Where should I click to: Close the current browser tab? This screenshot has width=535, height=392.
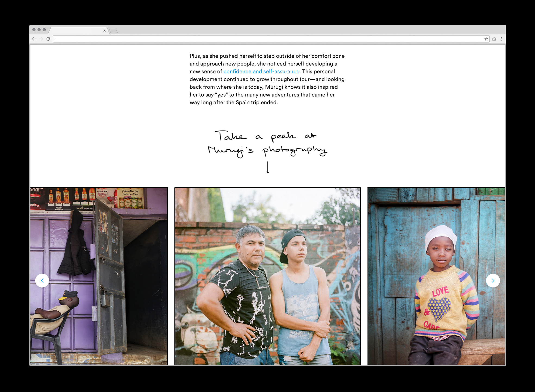[x=104, y=31]
